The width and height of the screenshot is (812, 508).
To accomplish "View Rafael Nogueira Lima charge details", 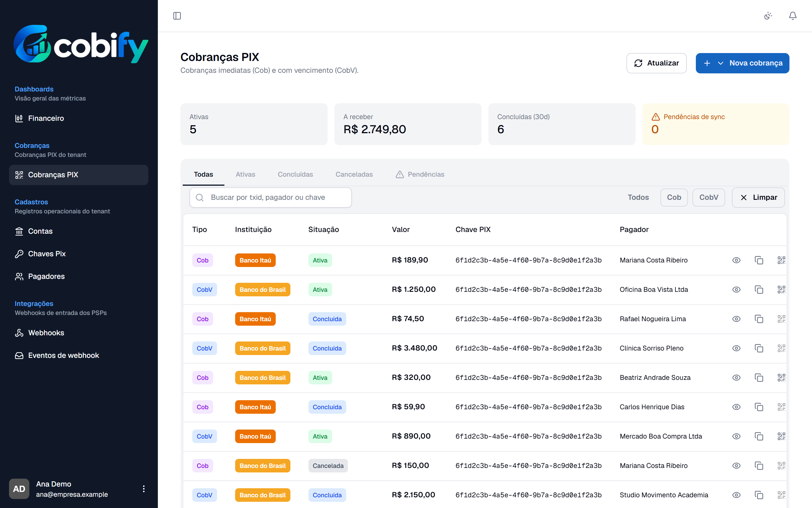I will point(736,319).
